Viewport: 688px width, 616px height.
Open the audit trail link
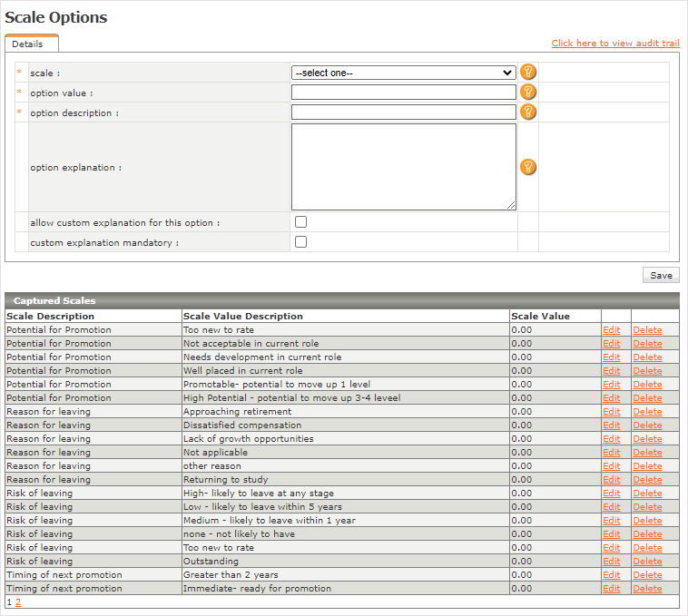pyautogui.click(x=614, y=44)
